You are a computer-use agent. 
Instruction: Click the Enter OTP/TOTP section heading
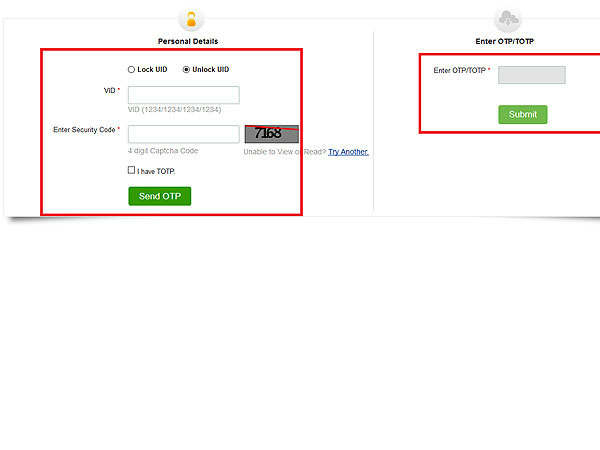(507, 41)
